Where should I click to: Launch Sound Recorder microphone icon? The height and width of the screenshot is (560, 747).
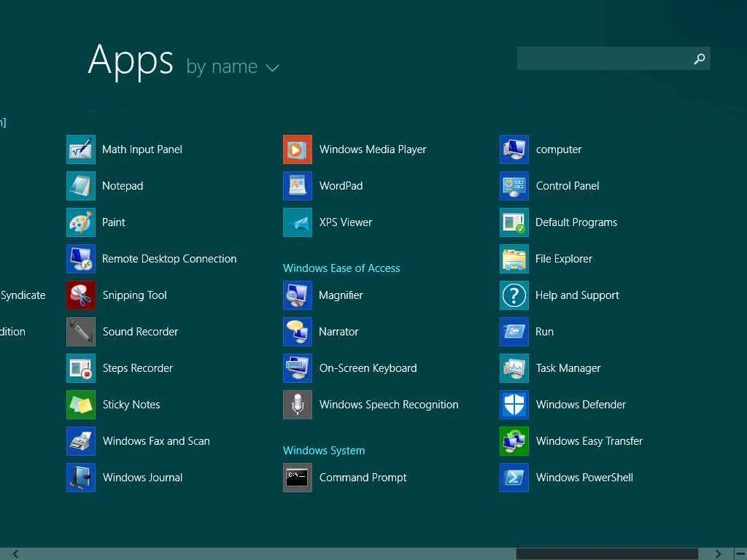(80, 332)
